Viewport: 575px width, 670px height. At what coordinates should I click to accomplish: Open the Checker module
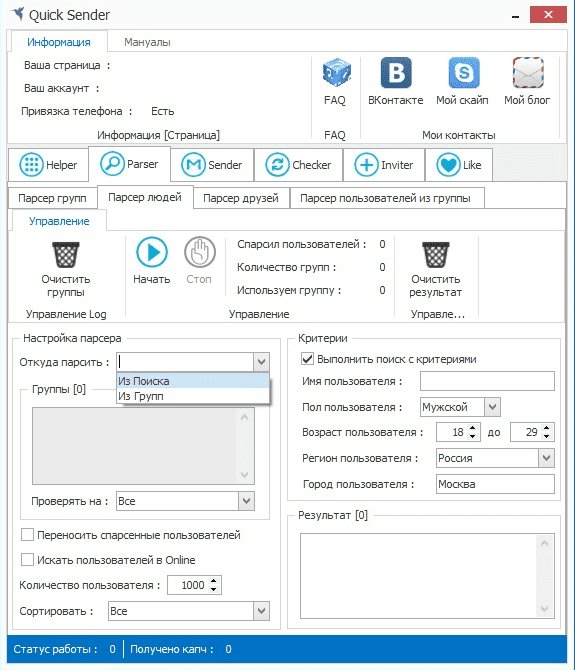coord(299,165)
